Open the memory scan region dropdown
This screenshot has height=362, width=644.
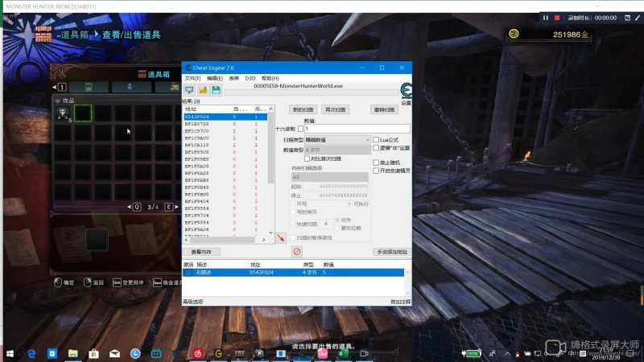(x=330, y=177)
